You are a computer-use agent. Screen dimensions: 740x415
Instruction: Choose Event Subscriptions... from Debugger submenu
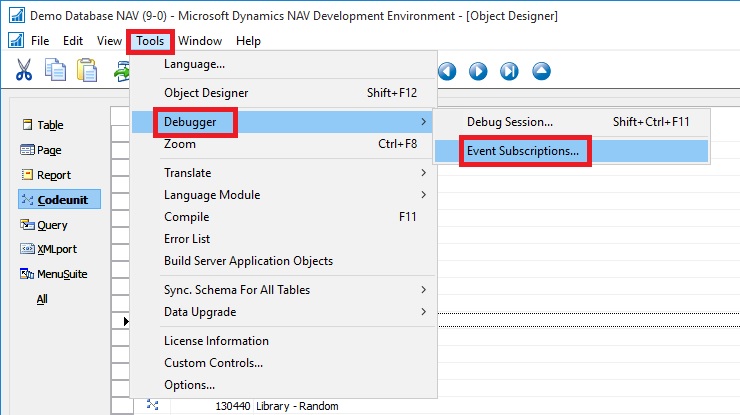[x=523, y=151]
